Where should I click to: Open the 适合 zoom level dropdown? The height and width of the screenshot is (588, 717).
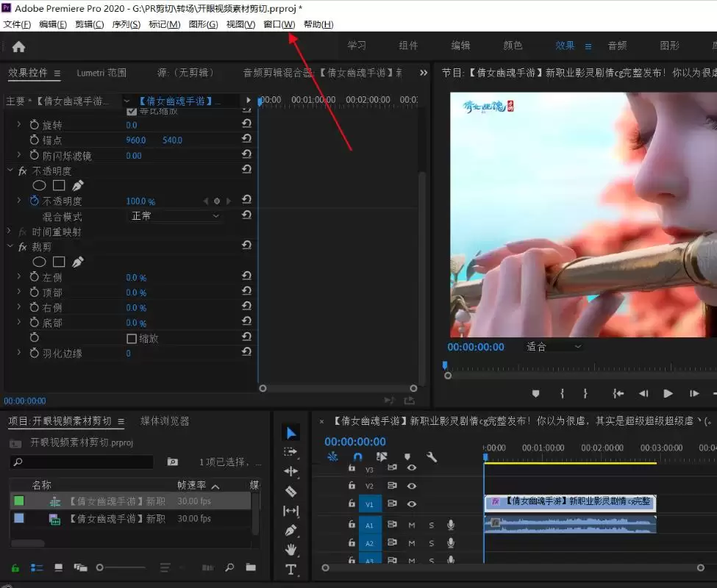(553, 347)
